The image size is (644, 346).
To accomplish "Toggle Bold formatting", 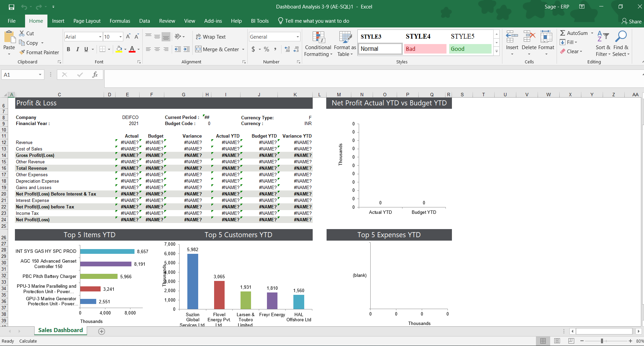I will coord(68,49).
